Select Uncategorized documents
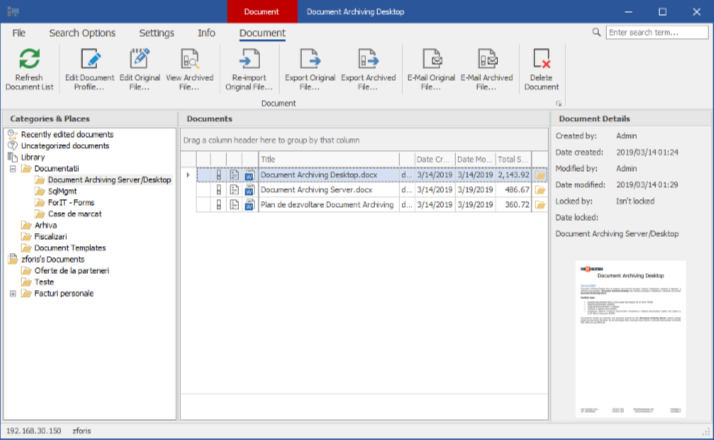The height and width of the screenshot is (440, 714). pos(65,146)
